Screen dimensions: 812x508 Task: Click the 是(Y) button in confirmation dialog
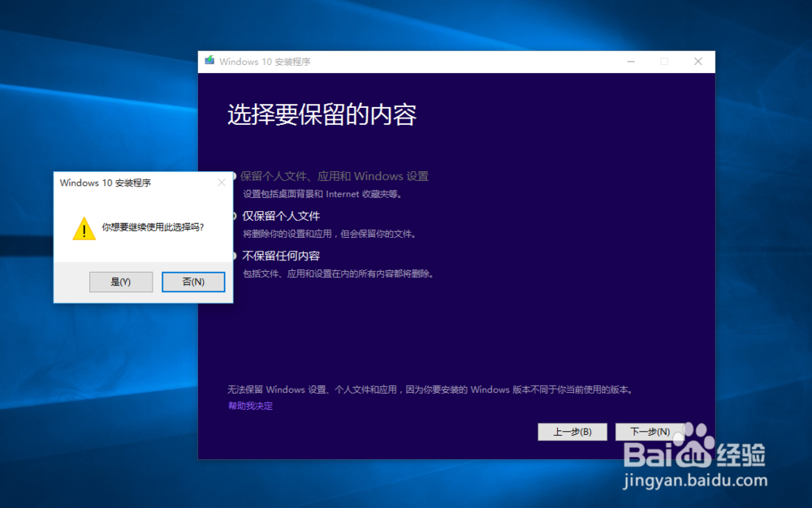point(121,282)
